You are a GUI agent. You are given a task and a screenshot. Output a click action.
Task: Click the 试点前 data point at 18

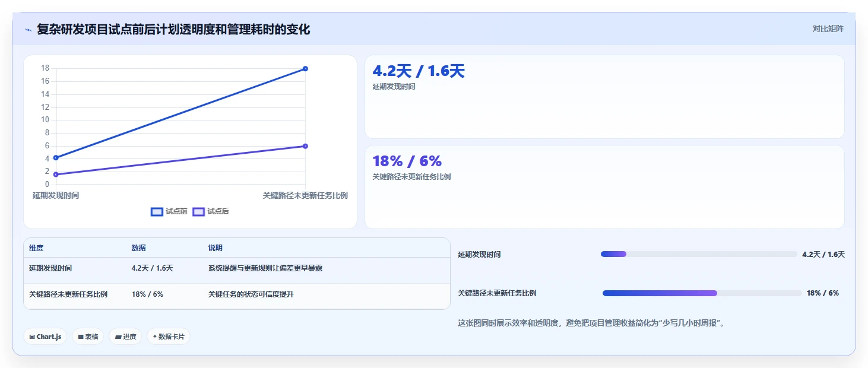(x=305, y=69)
